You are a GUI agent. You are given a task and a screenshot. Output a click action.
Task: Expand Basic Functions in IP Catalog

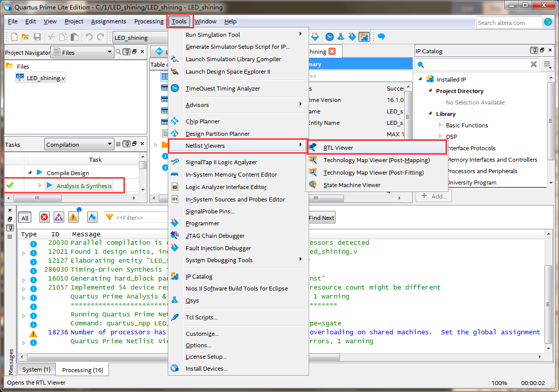click(441, 125)
